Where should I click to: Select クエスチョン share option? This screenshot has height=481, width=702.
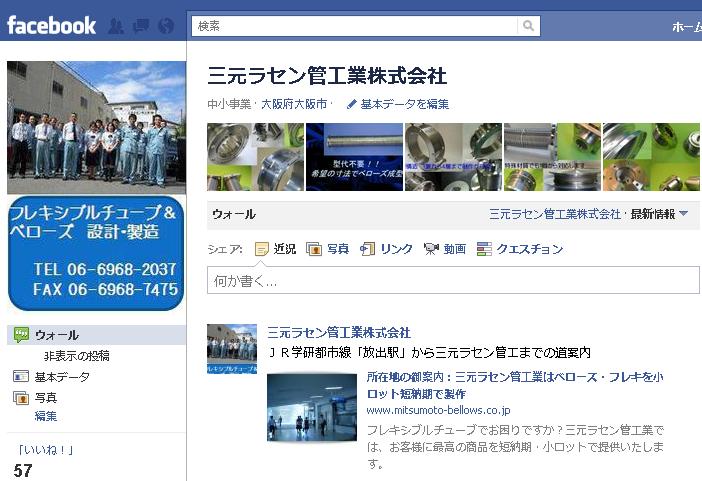pos(530,249)
